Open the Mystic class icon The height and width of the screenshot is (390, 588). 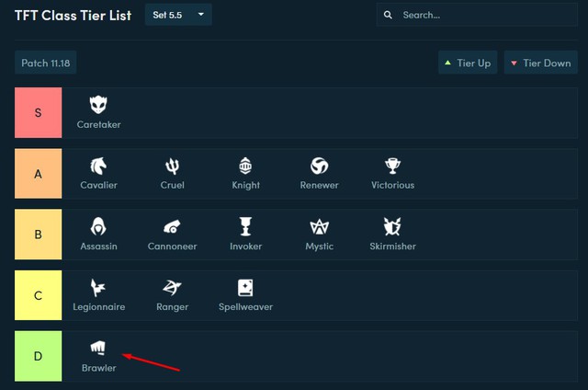tap(319, 226)
